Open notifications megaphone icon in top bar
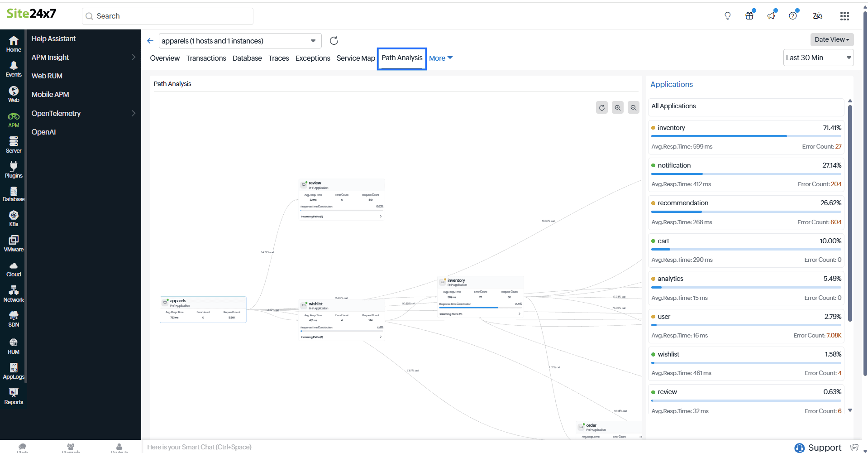This screenshot has height=453, width=868. [x=771, y=15]
